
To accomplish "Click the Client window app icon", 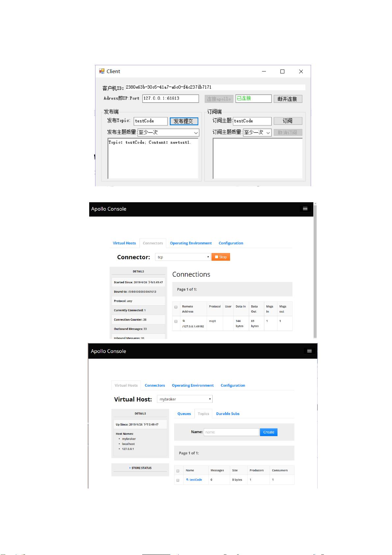I will tap(102, 71).
